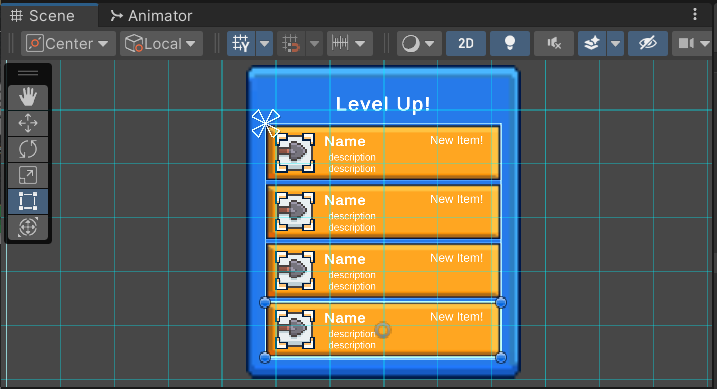
Task: Grab the tools overlay handle bar
Action: 28,73
